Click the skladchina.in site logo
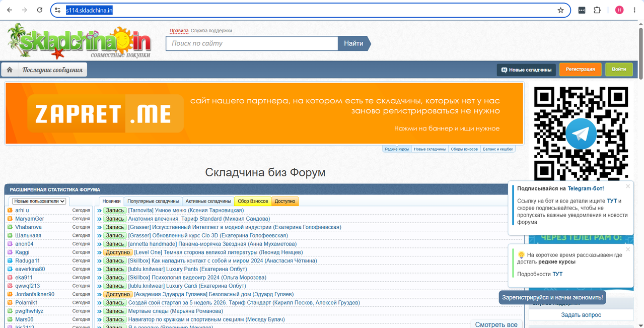Image resolution: width=644 pixels, height=328 pixels. point(80,42)
